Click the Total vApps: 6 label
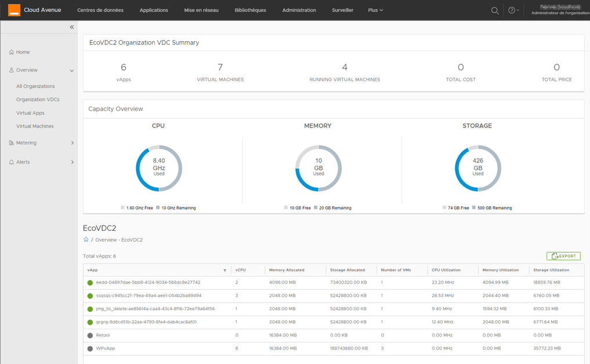The height and width of the screenshot is (364, 590). 99,256
